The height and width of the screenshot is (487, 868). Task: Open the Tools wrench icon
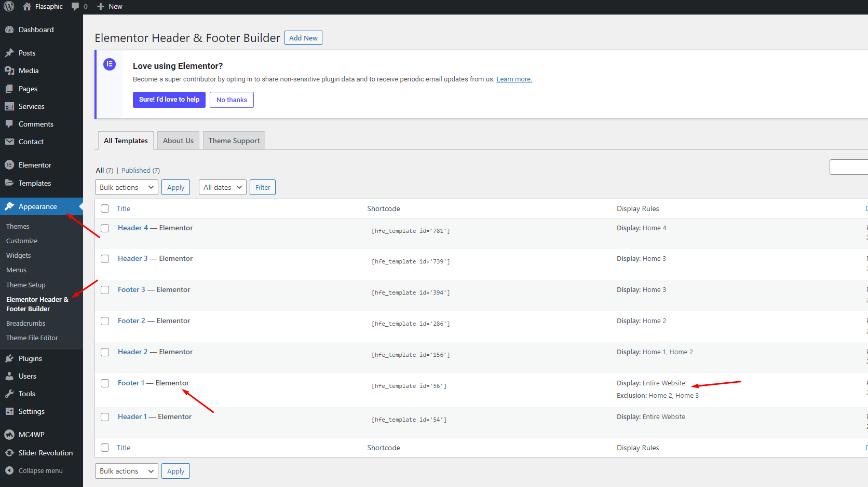[9, 394]
